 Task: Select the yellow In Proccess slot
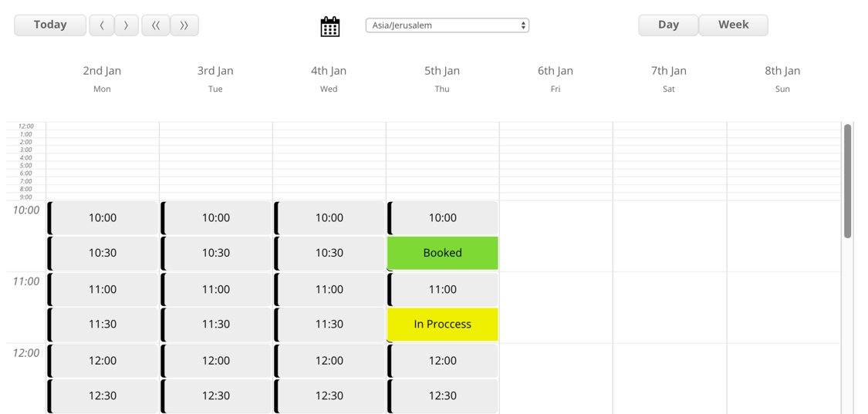click(442, 324)
